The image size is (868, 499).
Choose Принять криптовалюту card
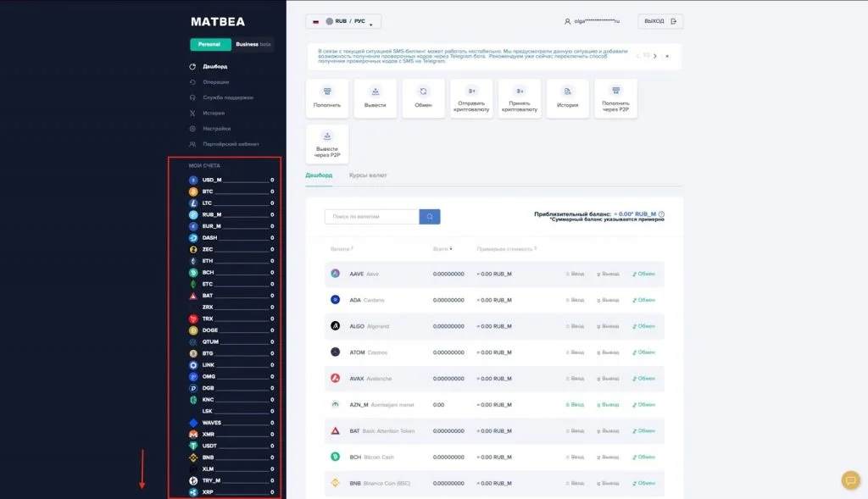pos(520,98)
